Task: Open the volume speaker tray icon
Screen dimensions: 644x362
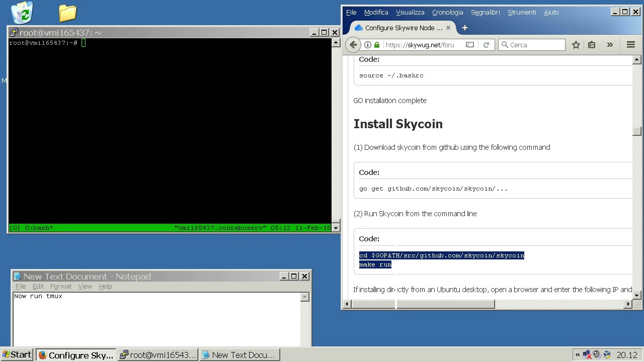Action: point(597,354)
